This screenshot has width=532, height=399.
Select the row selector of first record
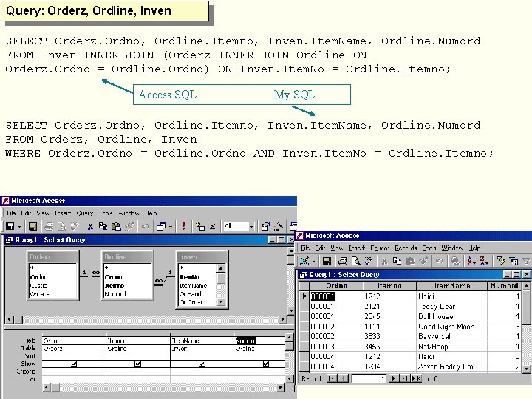point(304,296)
